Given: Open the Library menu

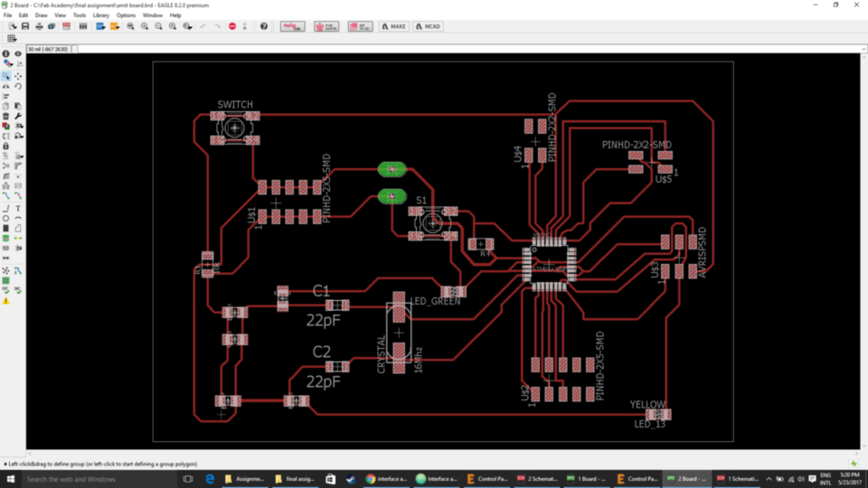Looking at the screenshot, I should [x=100, y=15].
